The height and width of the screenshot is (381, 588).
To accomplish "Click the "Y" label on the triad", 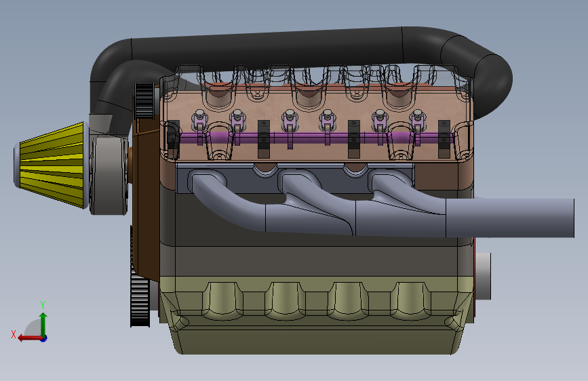I will pos(43,305).
